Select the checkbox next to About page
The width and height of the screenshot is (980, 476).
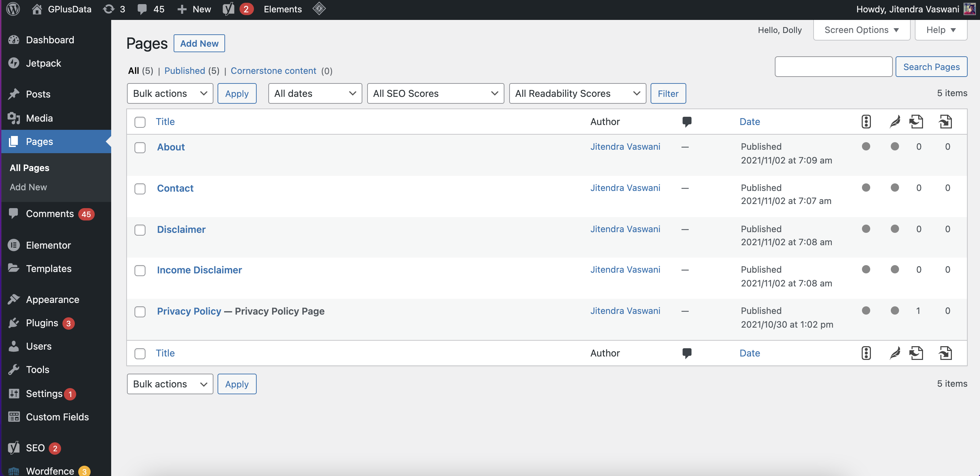(x=140, y=147)
